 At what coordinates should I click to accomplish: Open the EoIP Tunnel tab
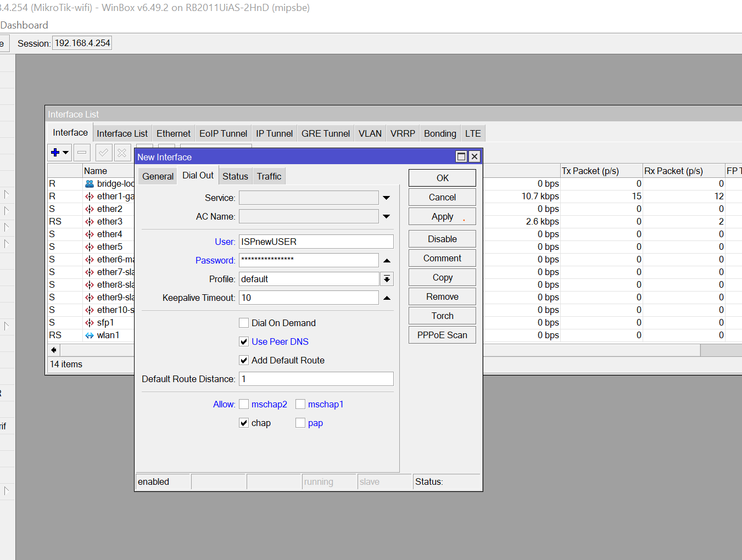(223, 133)
